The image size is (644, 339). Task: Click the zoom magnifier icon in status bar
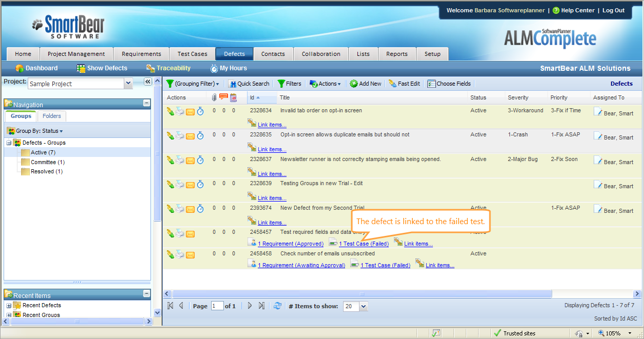[601, 333]
